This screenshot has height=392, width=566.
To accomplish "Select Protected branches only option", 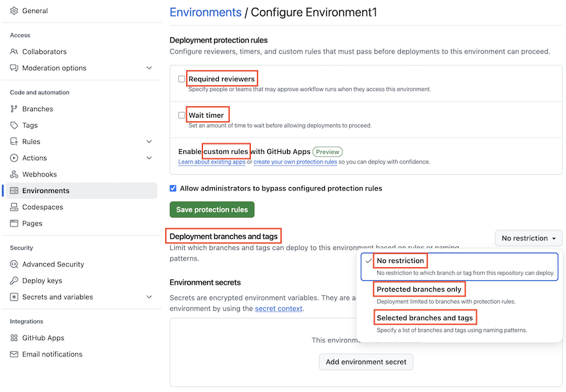I will click(419, 289).
